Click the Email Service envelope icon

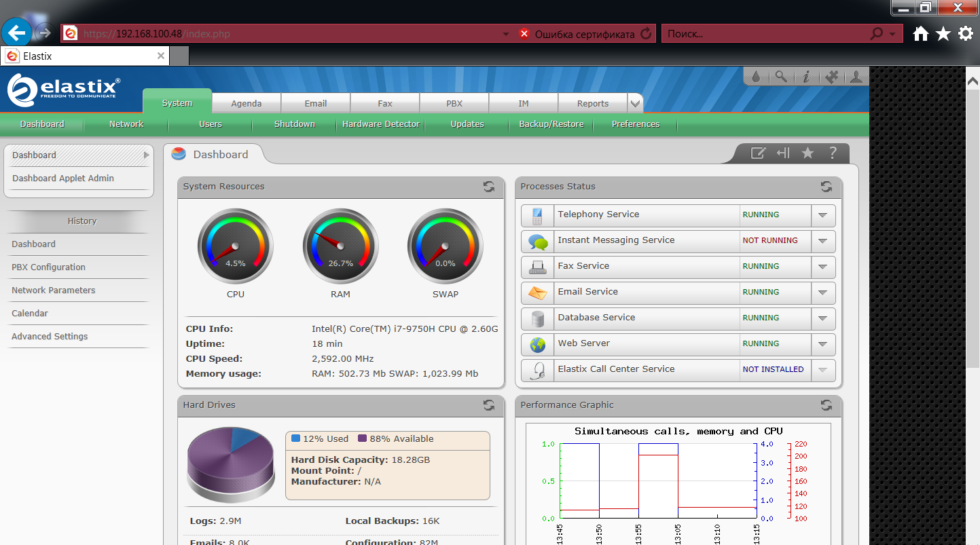click(x=537, y=293)
